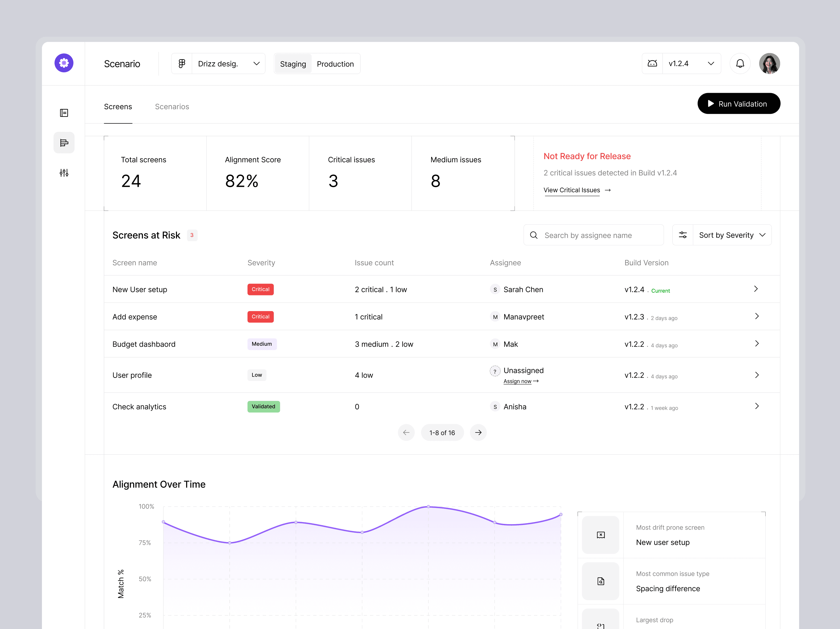The width and height of the screenshot is (840, 629).
Task: Select the Screens tab
Action: [x=118, y=107]
